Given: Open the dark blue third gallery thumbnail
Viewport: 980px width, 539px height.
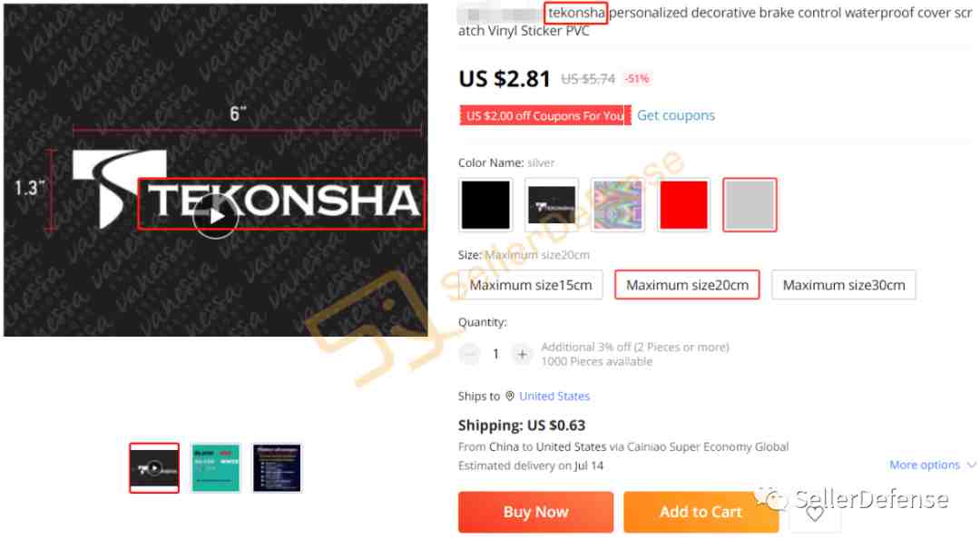Looking at the screenshot, I should [x=277, y=468].
